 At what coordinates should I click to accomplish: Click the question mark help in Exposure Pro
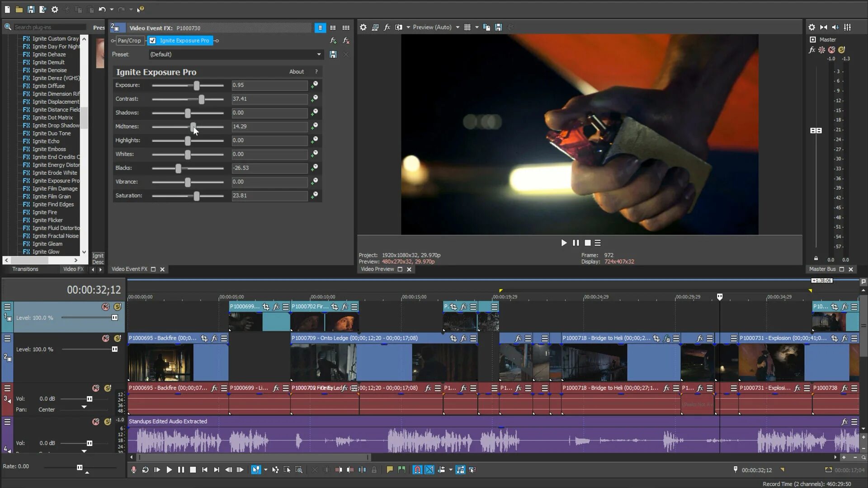click(x=316, y=71)
